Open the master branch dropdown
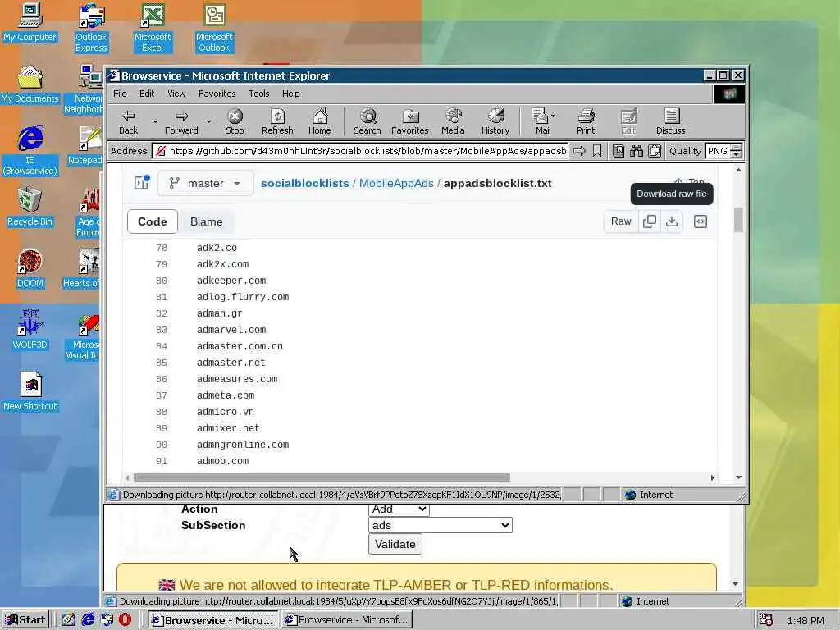Viewport: 840px width, 630px height. 205,183
